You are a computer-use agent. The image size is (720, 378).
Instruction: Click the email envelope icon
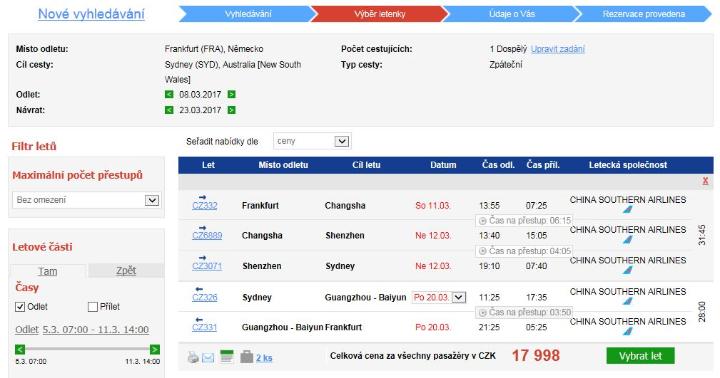(x=208, y=357)
